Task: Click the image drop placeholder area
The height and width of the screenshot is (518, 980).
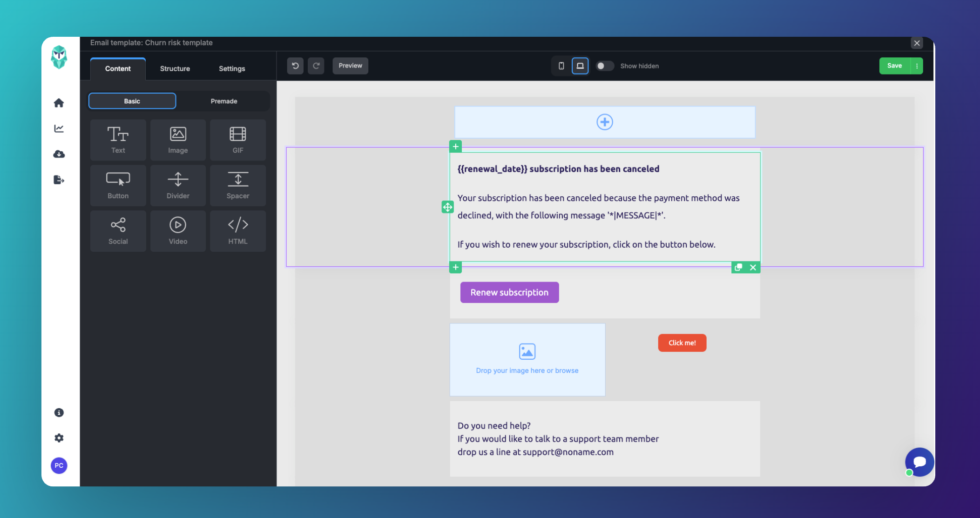Action: [x=527, y=359]
